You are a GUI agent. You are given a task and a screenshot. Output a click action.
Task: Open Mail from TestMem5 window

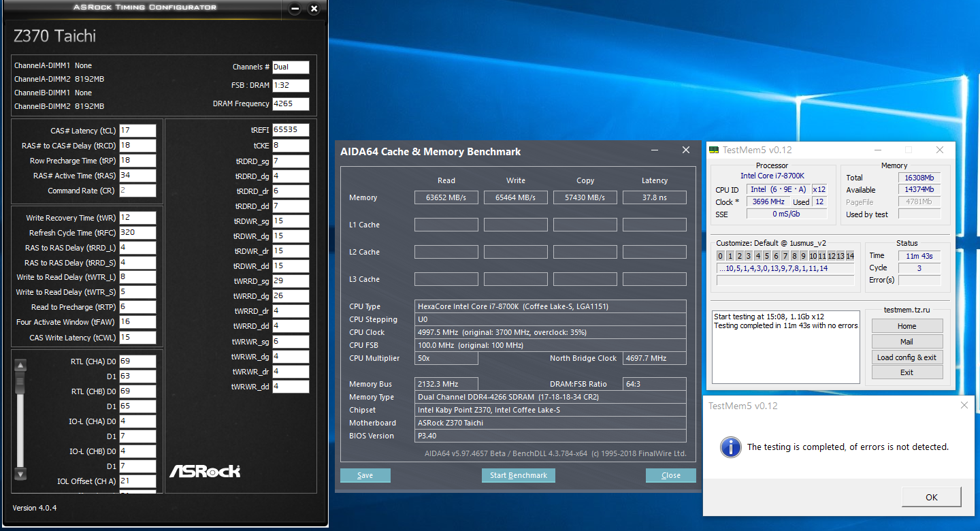point(907,342)
